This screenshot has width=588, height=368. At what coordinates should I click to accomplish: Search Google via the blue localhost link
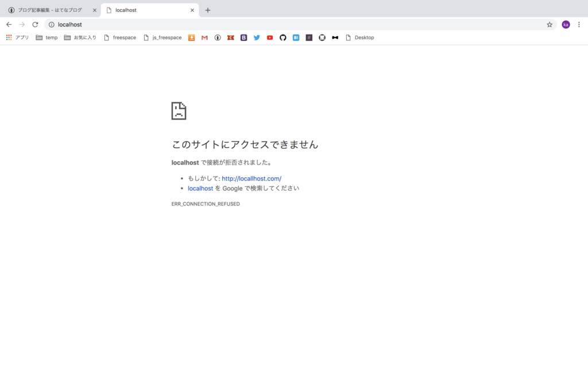[x=200, y=188]
